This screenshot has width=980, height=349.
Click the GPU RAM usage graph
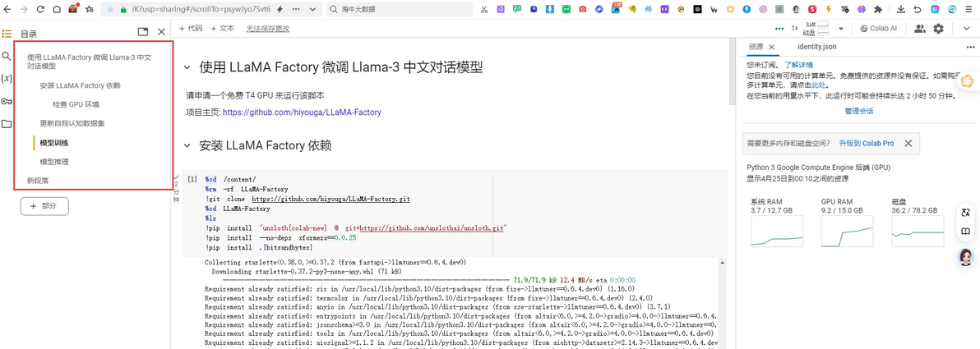848,232
